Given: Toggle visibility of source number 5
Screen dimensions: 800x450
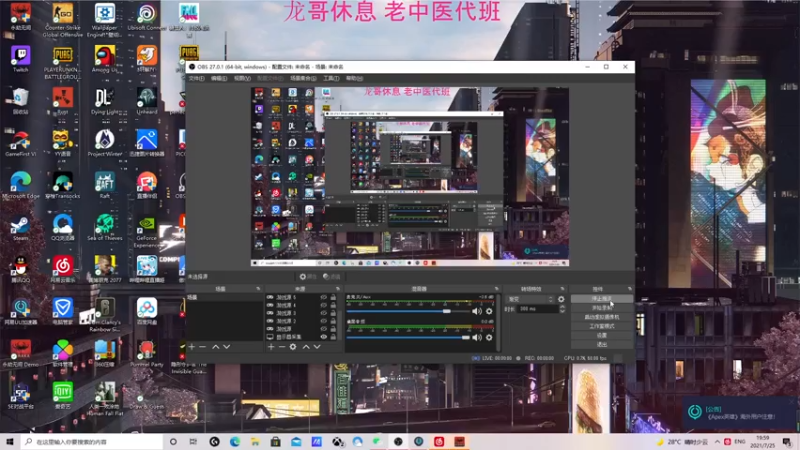Looking at the screenshot, I should pos(323,297).
